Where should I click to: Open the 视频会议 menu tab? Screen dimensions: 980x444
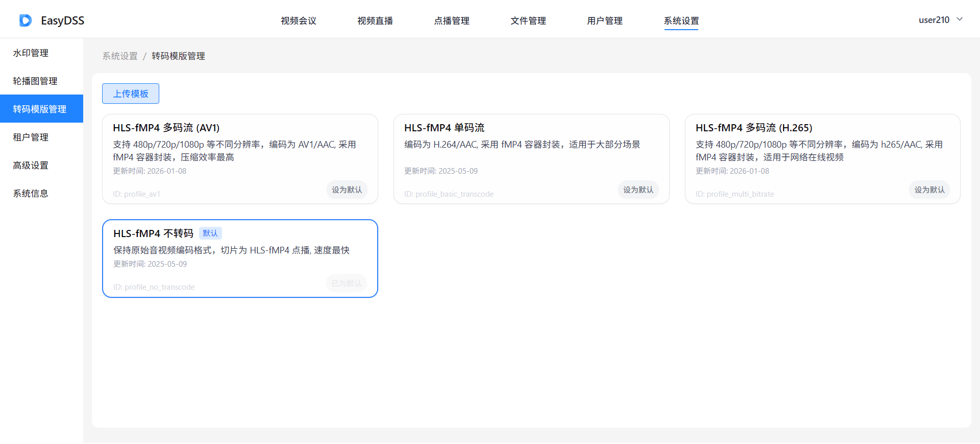pos(299,20)
